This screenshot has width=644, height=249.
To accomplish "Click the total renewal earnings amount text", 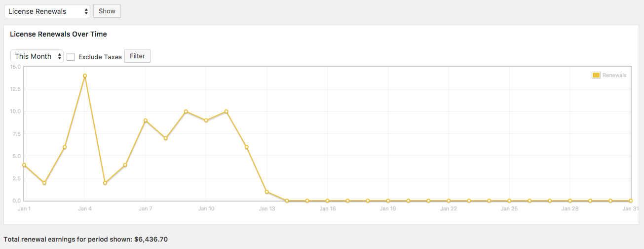I will point(151,240).
